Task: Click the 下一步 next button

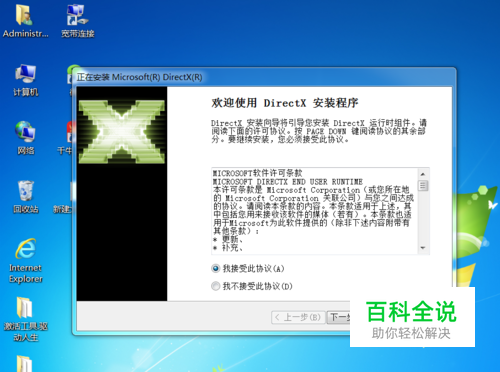Action: pyautogui.click(x=338, y=317)
